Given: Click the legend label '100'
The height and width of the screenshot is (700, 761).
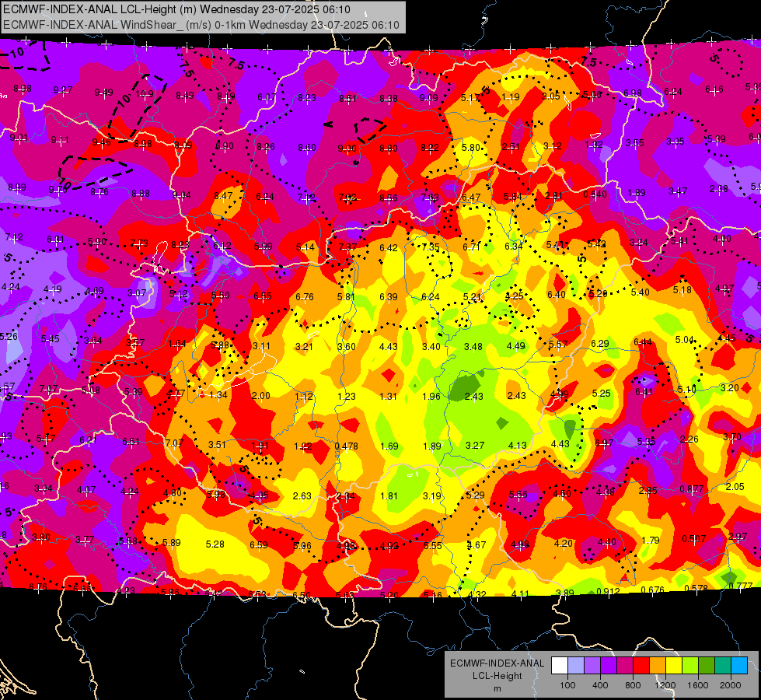Looking at the screenshot, I should [x=567, y=685].
